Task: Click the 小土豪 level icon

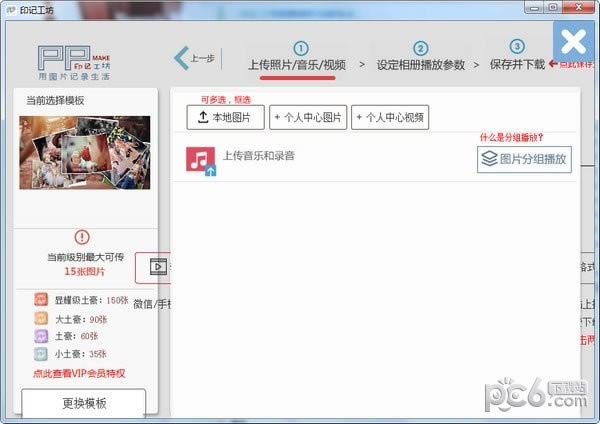Action: coord(41,354)
